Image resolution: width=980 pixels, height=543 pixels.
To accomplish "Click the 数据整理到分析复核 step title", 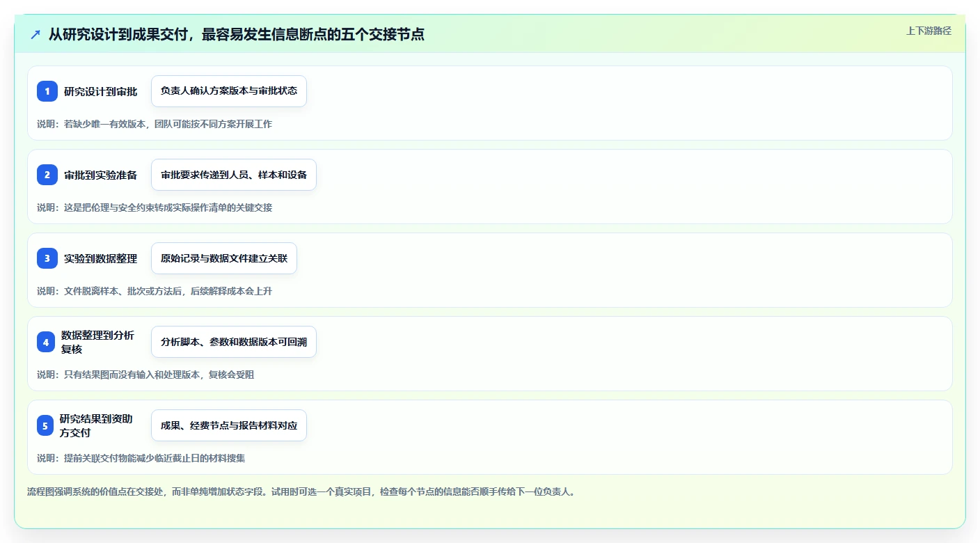I will [97, 342].
